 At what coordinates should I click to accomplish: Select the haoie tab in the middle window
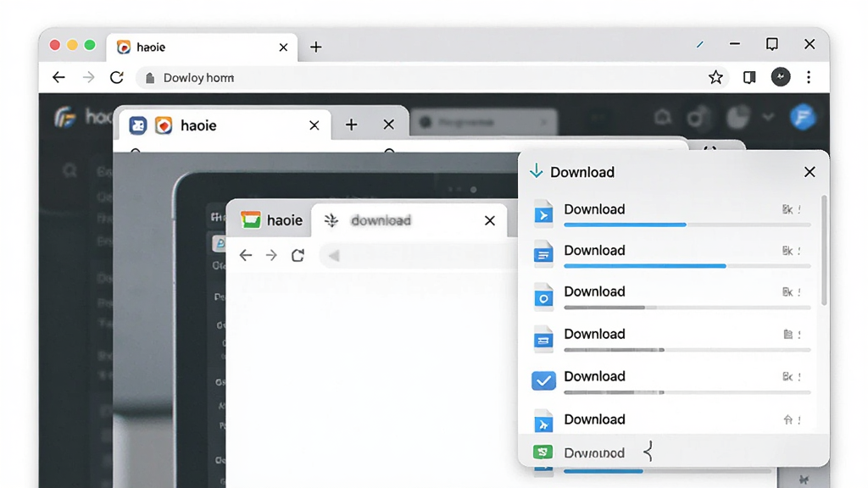click(198, 125)
